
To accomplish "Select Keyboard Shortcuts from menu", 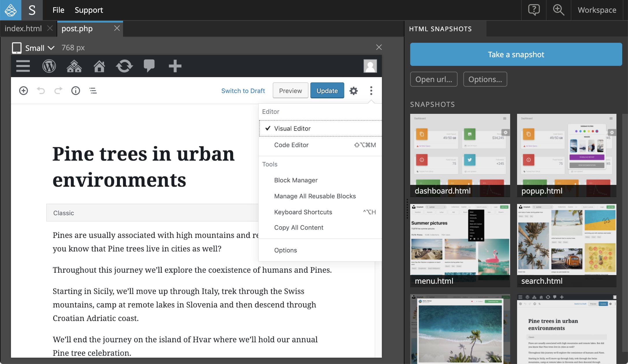I will click(303, 211).
